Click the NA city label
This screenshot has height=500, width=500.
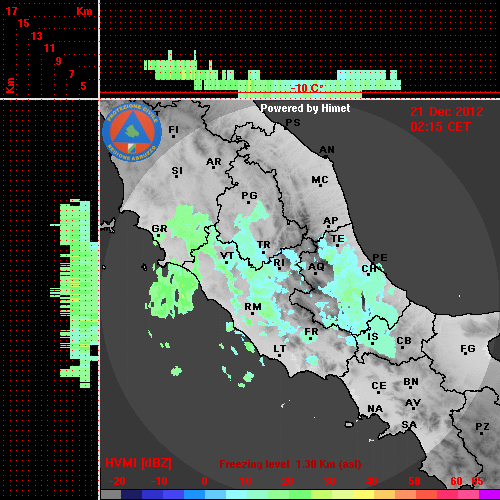click(375, 409)
